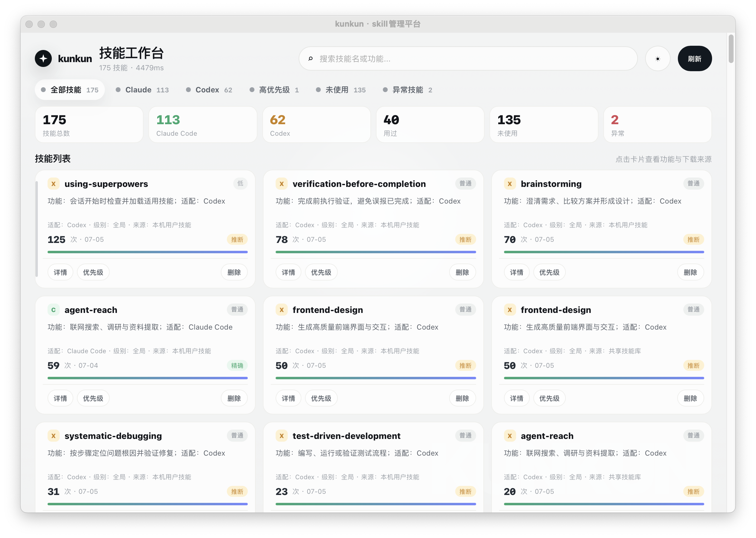Open 优先级 for brainstorming
This screenshot has height=538, width=756.
549,272
